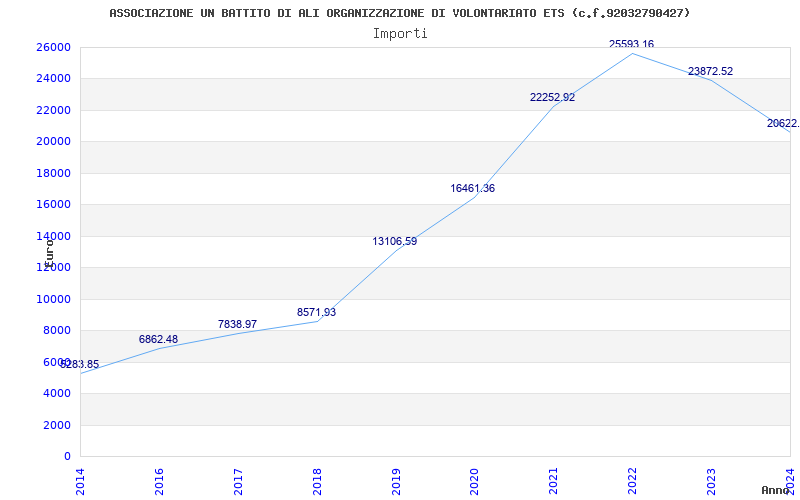Click y-axis value 16000
This screenshot has width=800, height=500.
tap(53, 205)
